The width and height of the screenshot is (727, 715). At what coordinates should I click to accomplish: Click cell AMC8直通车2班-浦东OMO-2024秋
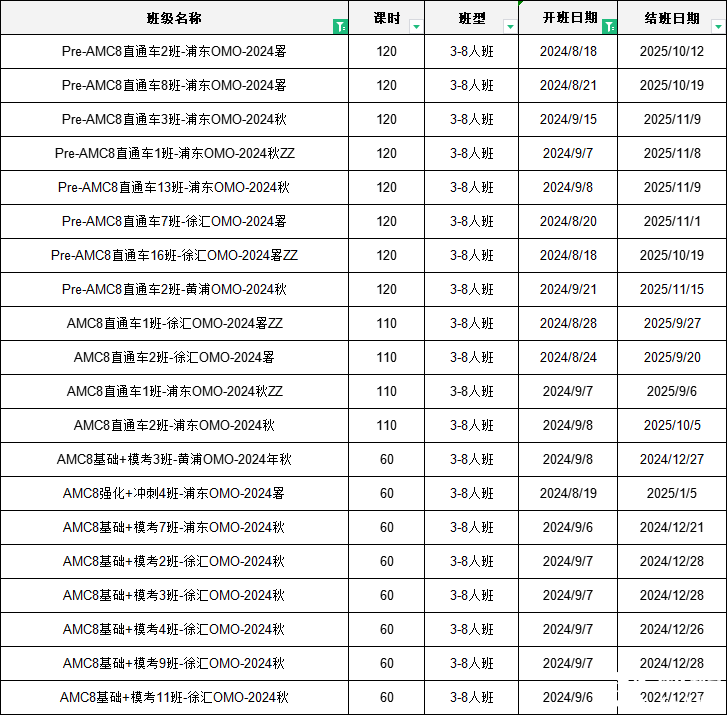pyautogui.click(x=174, y=425)
